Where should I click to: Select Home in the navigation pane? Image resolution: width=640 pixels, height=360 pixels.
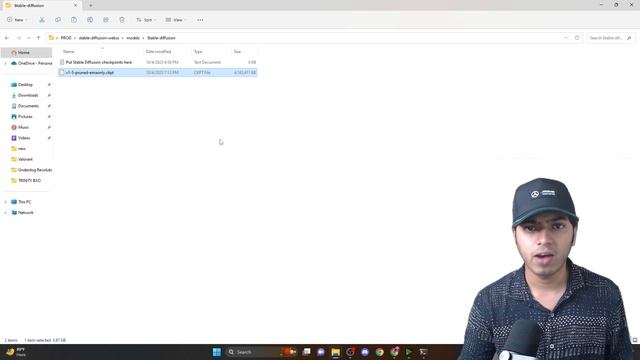27,53
